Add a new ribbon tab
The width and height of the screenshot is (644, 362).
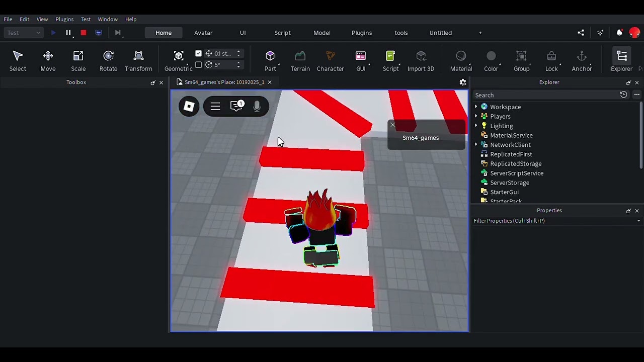(x=480, y=33)
